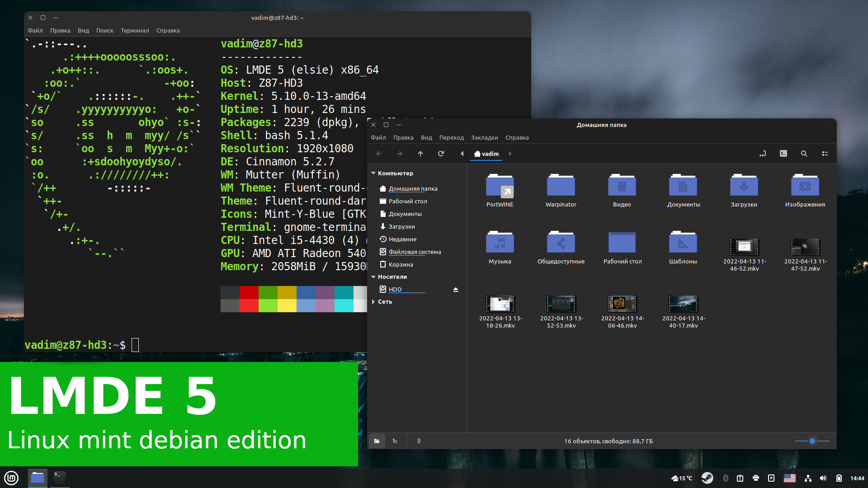Select the places sidebar mode

(x=377, y=441)
